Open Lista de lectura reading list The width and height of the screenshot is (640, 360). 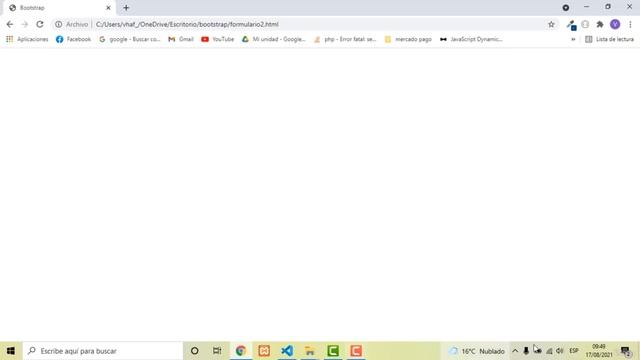pyautogui.click(x=609, y=39)
